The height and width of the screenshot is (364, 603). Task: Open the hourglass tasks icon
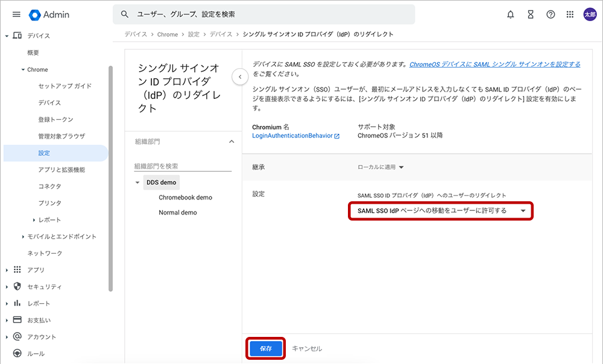pyautogui.click(x=531, y=14)
